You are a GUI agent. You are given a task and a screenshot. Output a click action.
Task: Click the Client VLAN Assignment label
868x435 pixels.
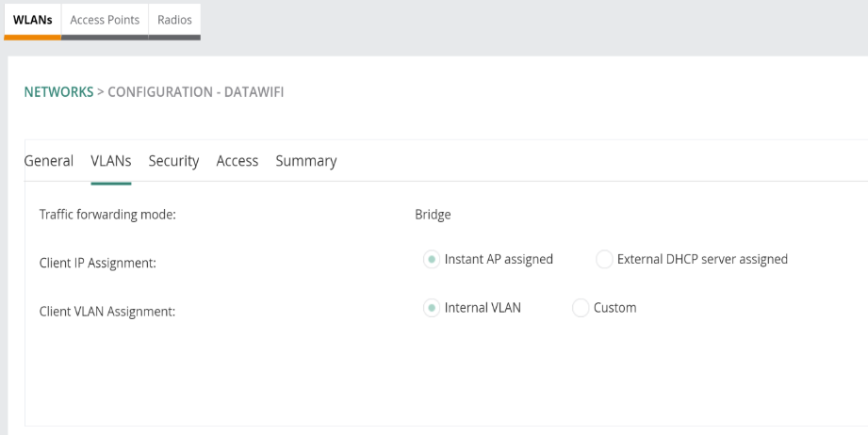click(x=106, y=312)
